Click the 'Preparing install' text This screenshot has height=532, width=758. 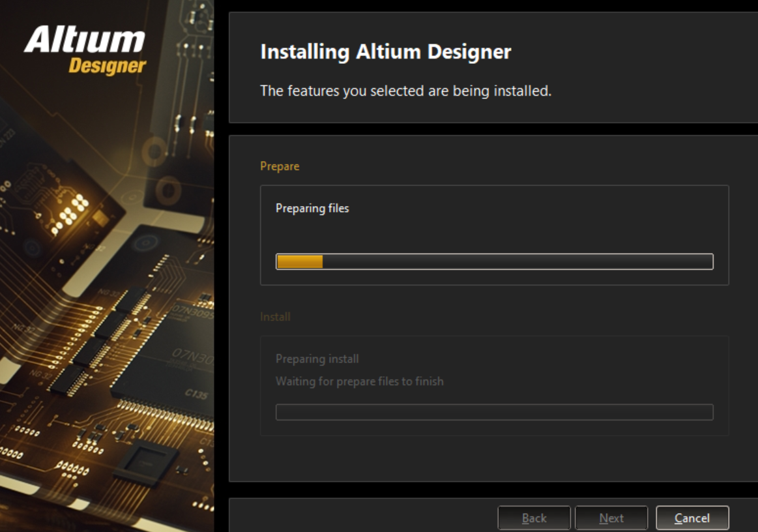pos(317,359)
